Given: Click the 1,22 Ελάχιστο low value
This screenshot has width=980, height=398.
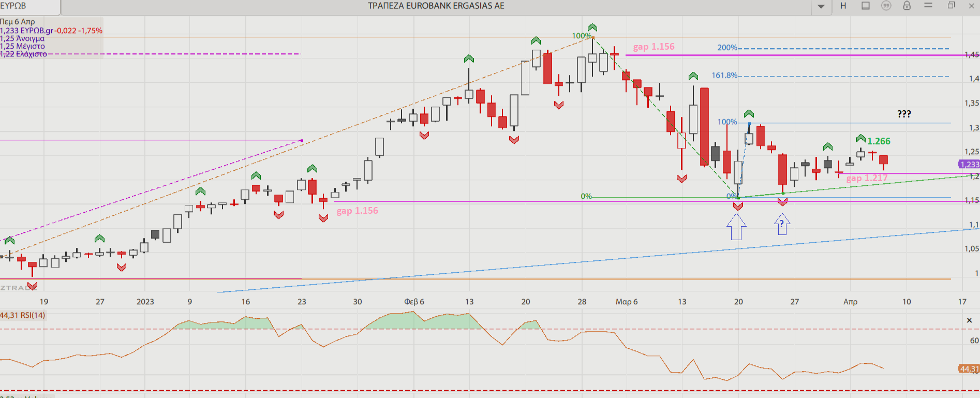Looking at the screenshot, I should [23, 54].
